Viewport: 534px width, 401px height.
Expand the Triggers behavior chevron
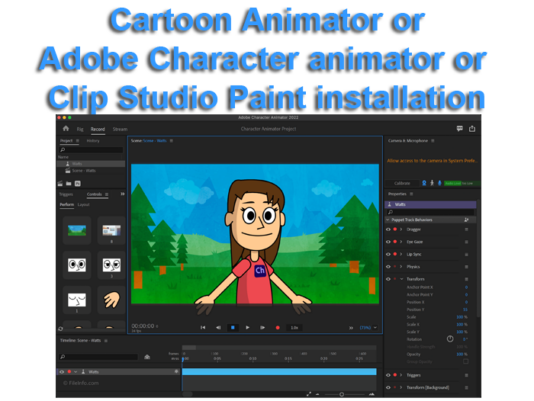[x=401, y=375]
